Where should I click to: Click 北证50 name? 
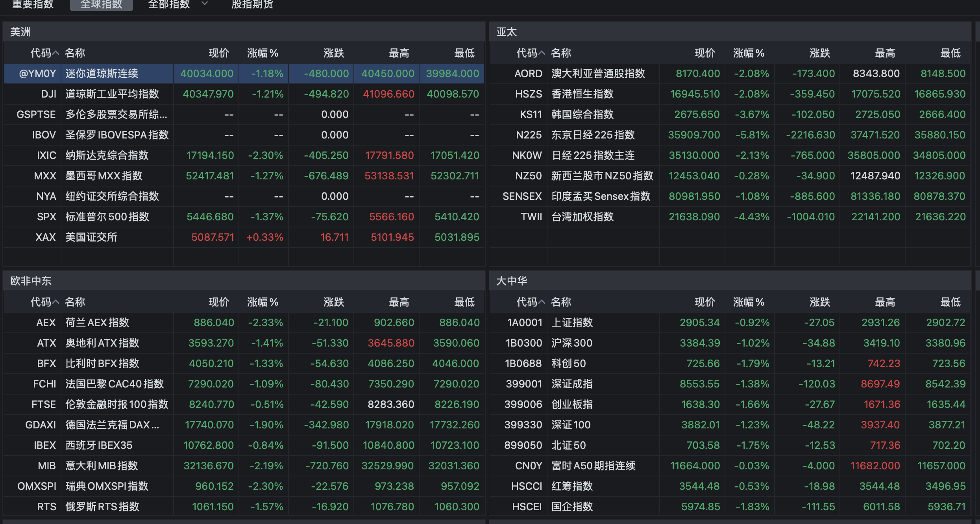(x=569, y=445)
